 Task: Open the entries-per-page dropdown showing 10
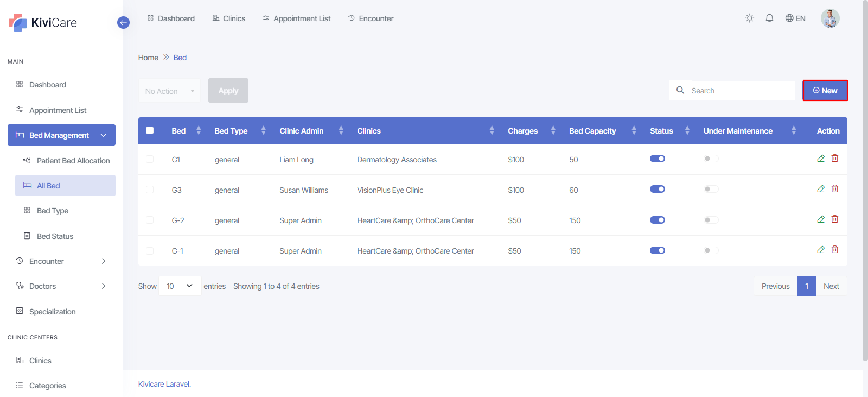coord(180,286)
